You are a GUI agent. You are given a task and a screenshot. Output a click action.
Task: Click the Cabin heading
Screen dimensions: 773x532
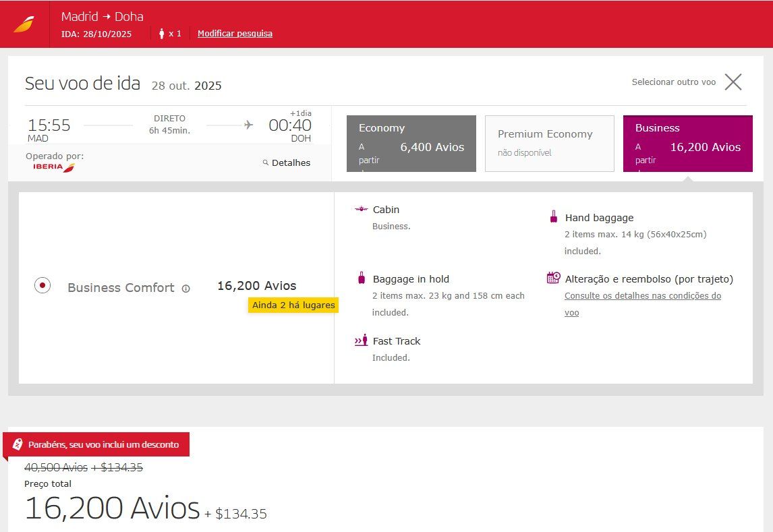[386, 209]
